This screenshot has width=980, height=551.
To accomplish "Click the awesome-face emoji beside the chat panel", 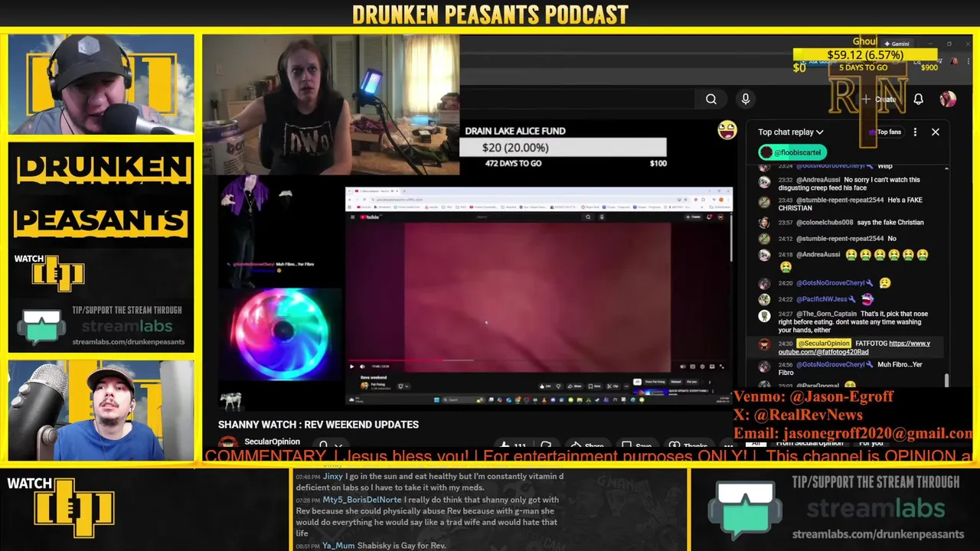I will tap(727, 130).
